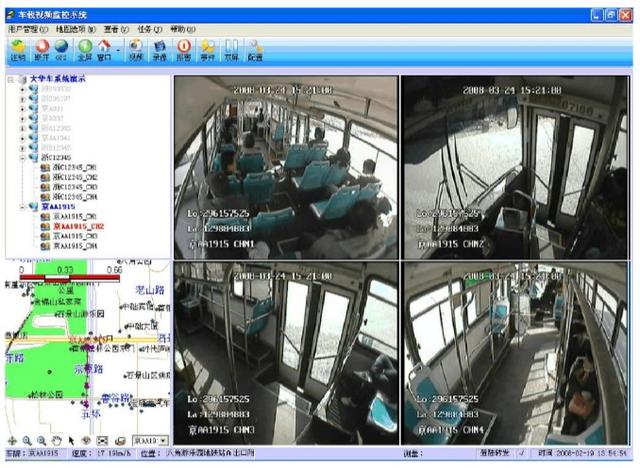Open the 查看 menu
640x468 pixels.
coord(116,29)
